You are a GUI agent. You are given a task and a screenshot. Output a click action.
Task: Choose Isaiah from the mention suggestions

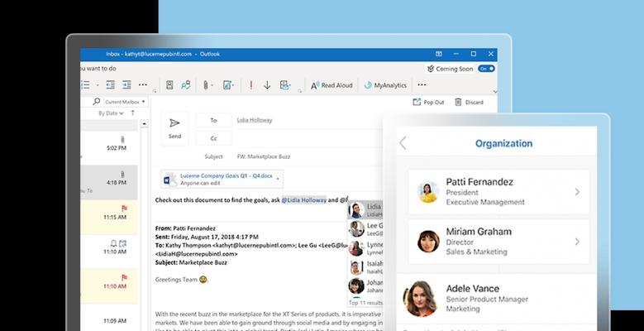(365, 267)
